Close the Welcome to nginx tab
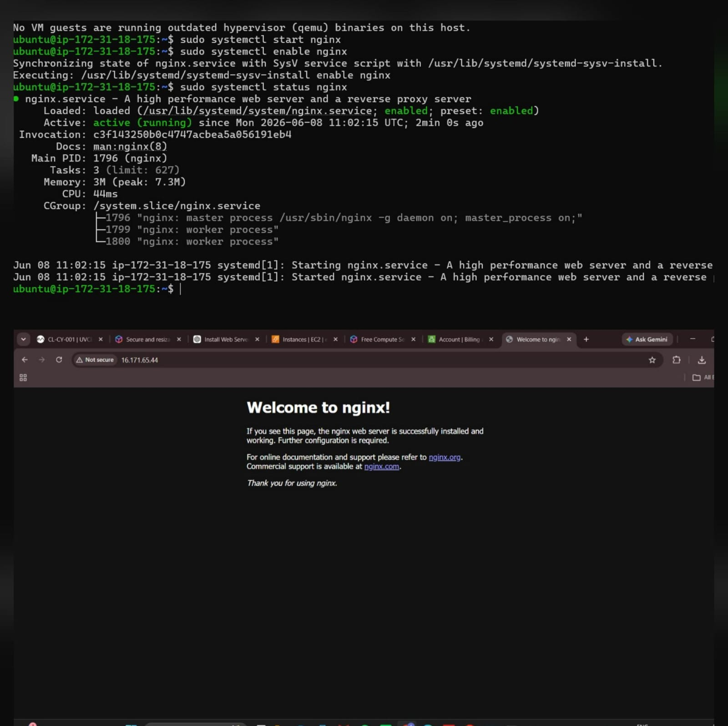Screen dimensions: 728x726 point(569,339)
